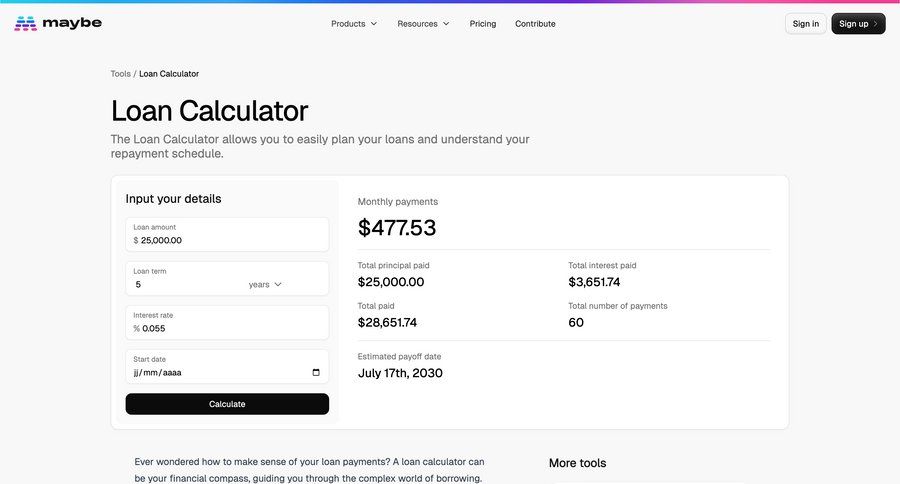Click the chevron beside Products
The image size is (900, 484).
click(374, 24)
